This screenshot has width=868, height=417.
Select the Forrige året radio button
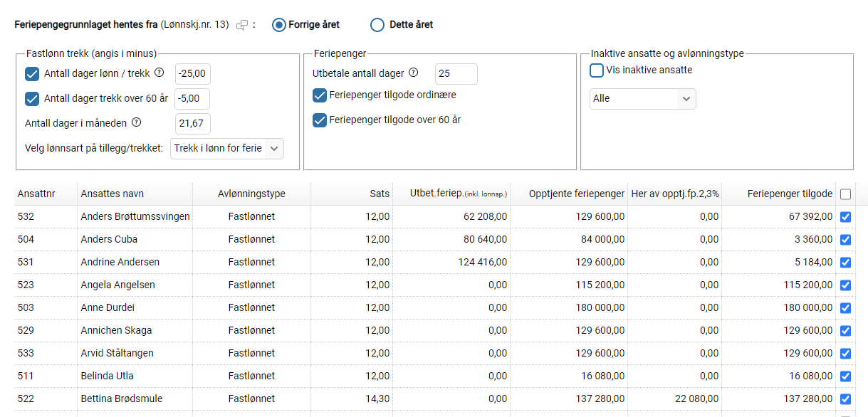coord(280,25)
